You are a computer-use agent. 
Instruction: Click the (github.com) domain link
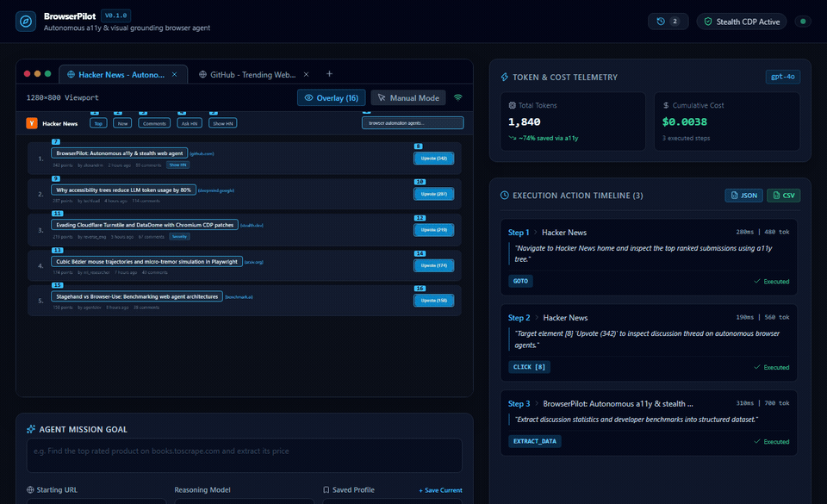pos(202,154)
